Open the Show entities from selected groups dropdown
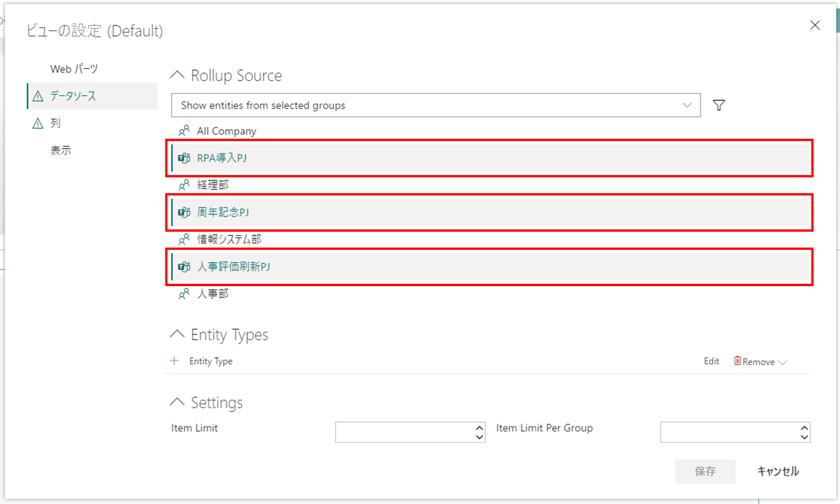Screen dimensions: 840x504 (x=435, y=105)
